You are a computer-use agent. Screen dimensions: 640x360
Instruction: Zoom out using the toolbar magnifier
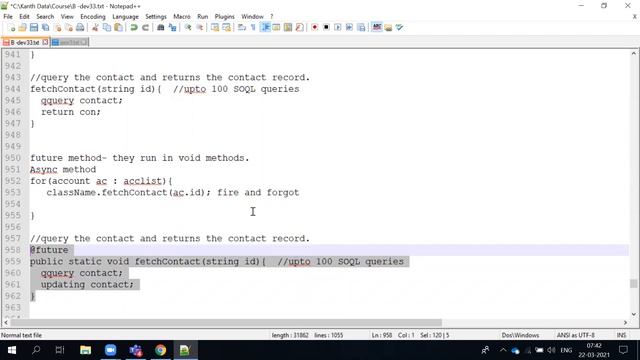199,27
